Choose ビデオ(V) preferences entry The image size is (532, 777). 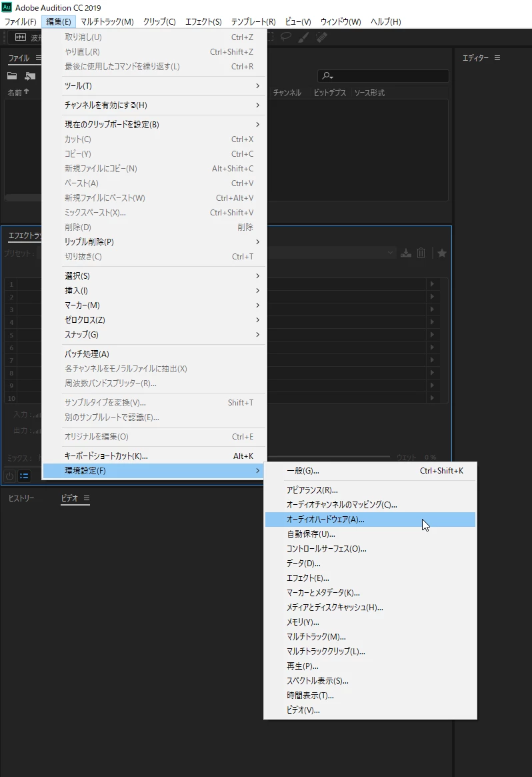pyautogui.click(x=370, y=710)
